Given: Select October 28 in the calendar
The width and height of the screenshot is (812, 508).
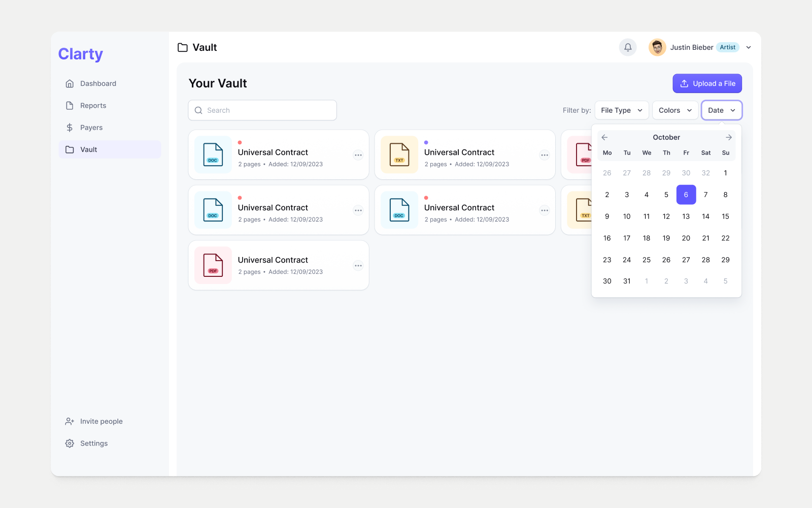Looking at the screenshot, I should coord(706,260).
